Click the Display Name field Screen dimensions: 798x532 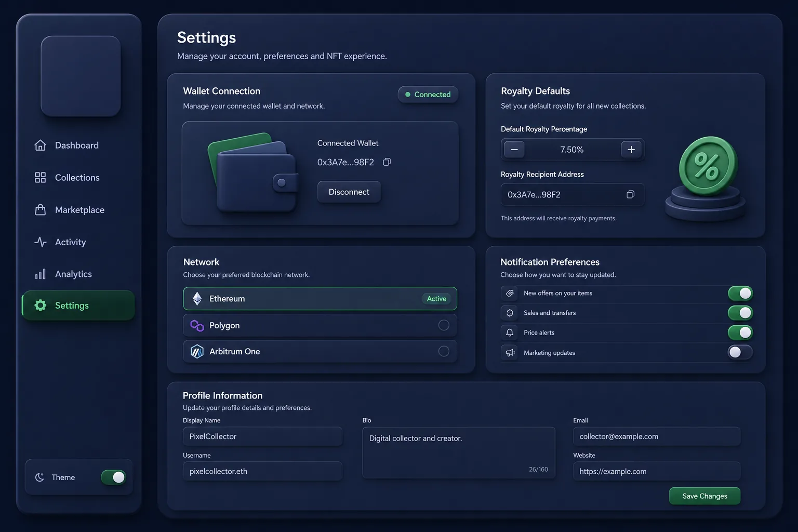(262, 436)
